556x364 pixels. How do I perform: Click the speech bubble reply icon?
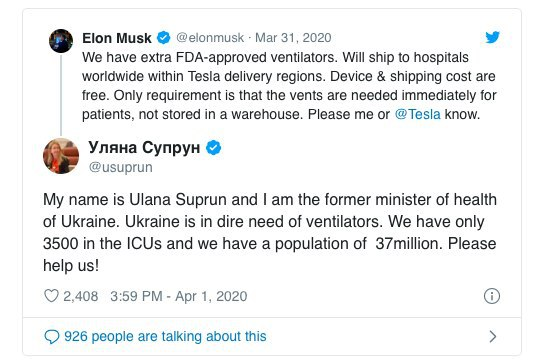coord(52,337)
